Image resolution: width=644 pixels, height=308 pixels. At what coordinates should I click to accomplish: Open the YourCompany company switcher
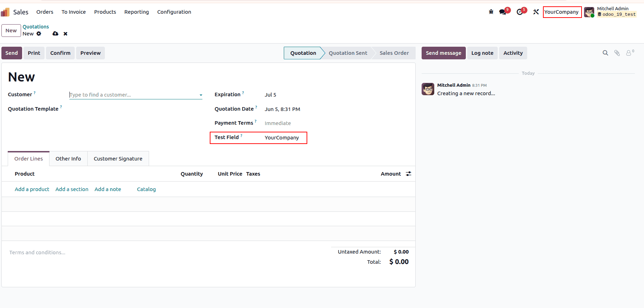[x=562, y=12]
